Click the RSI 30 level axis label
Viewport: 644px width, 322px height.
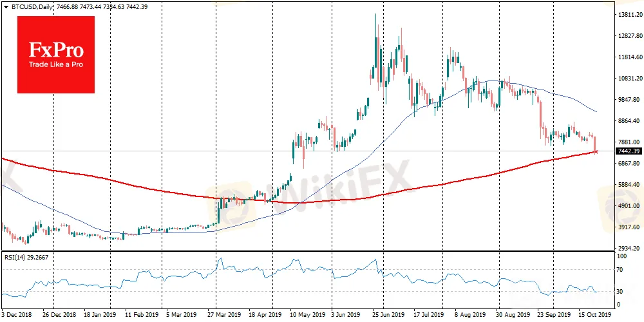click(x=621, y=291)
